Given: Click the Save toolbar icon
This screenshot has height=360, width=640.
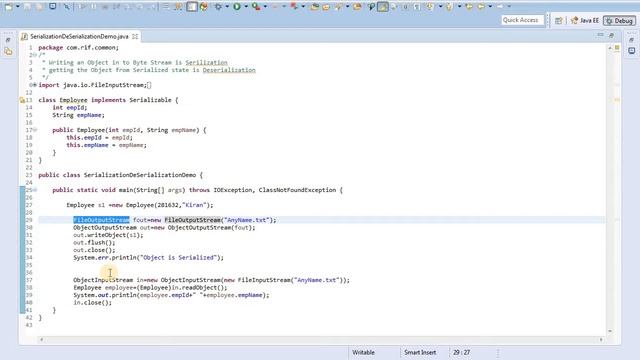Looking at the screenshot, I should (x=27, y=7).
